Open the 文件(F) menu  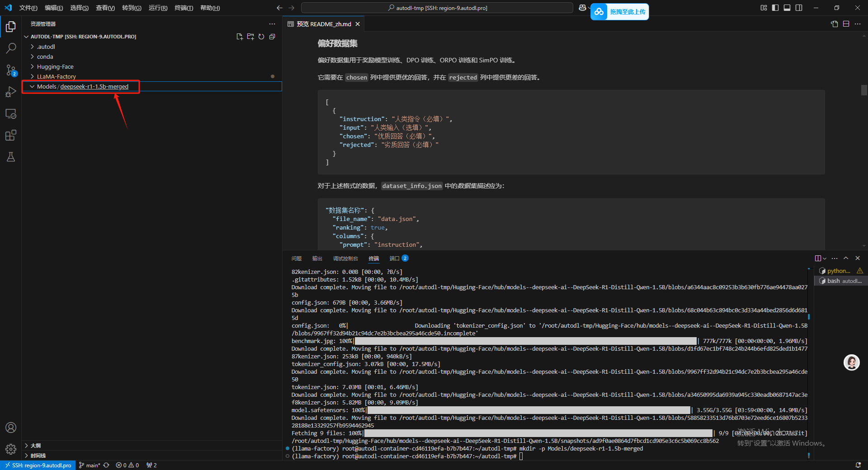pos(28,8)
